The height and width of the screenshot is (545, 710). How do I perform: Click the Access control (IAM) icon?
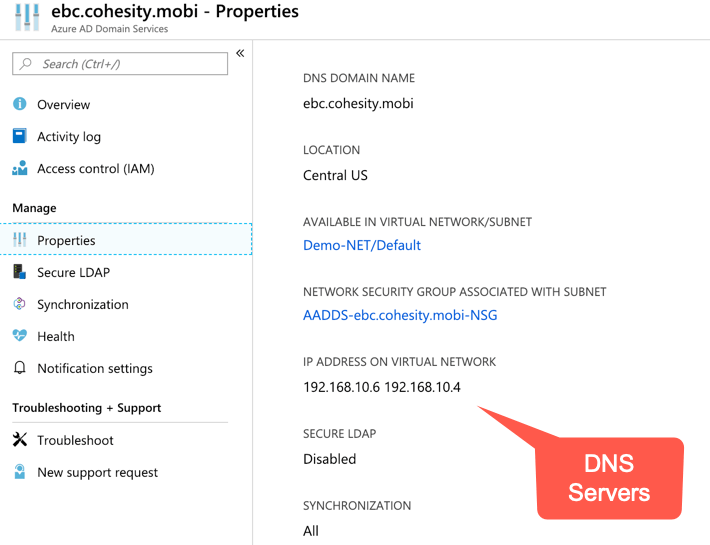pyautogui.click(x=20, y=169)
